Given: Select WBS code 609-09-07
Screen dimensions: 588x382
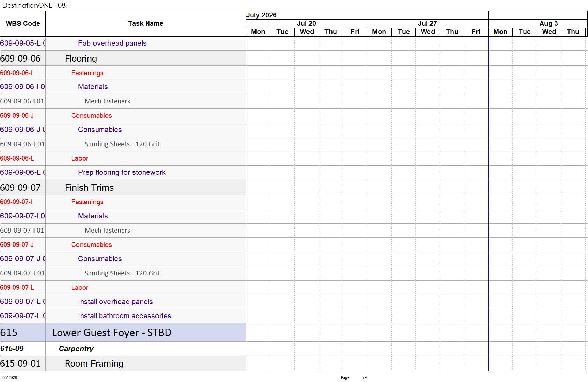Looking at the screenshot, I should [21, 188].
